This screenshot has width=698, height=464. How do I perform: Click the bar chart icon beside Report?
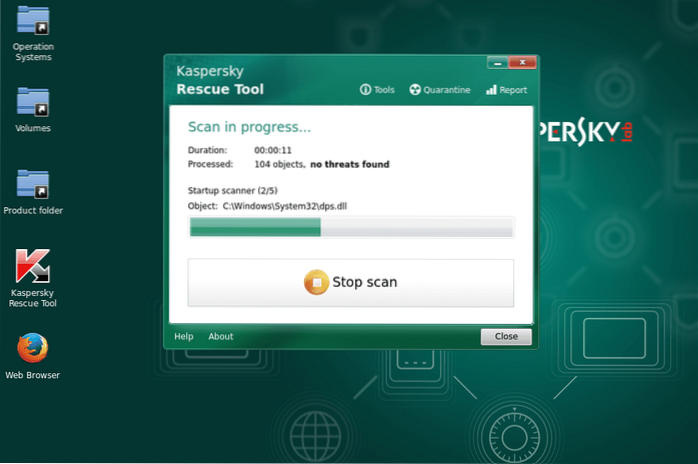[491, 90]
